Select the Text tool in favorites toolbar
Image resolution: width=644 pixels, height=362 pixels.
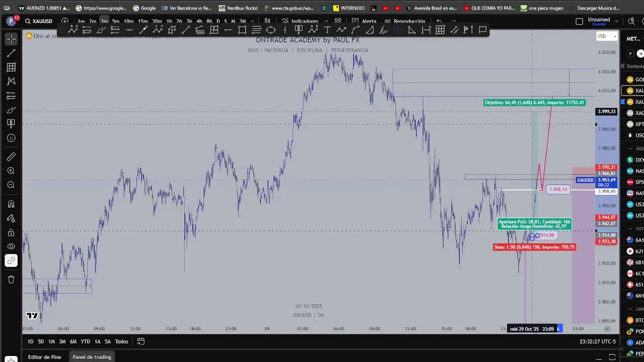(x=327, y=30)
